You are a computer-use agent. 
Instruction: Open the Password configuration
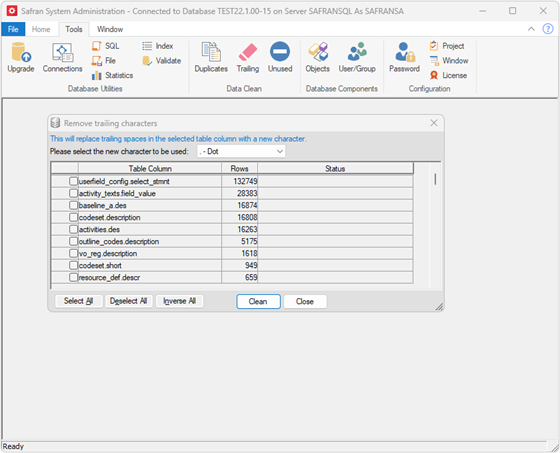(404, 58)
